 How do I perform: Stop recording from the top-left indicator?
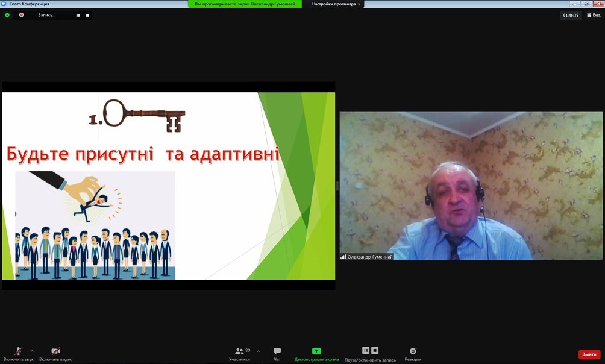tap(87, 15)
